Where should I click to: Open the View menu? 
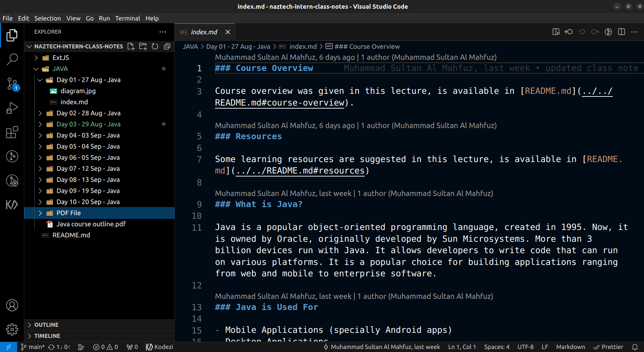[73, 18]
